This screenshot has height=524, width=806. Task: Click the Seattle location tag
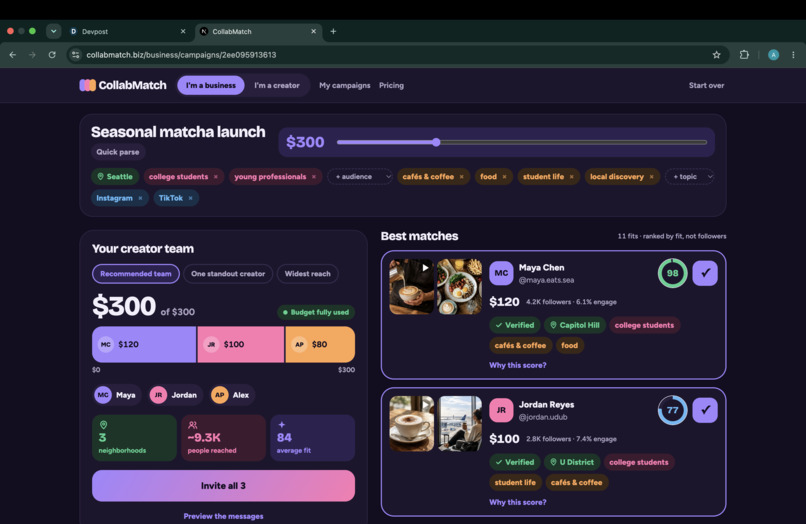click(115, 176)
